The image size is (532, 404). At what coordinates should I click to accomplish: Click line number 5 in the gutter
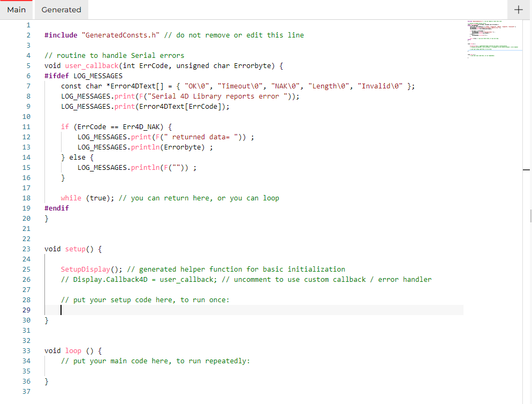28,65
